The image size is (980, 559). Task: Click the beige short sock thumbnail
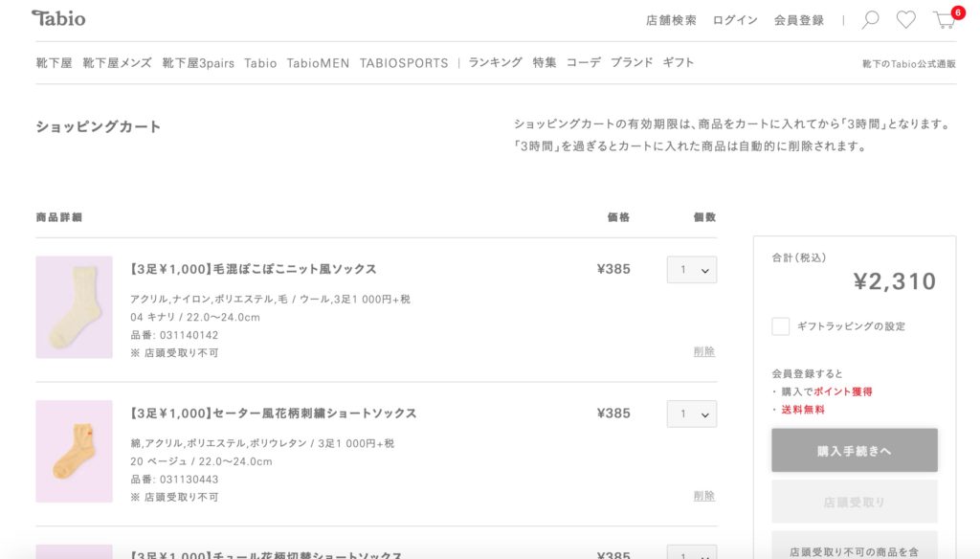74,452
